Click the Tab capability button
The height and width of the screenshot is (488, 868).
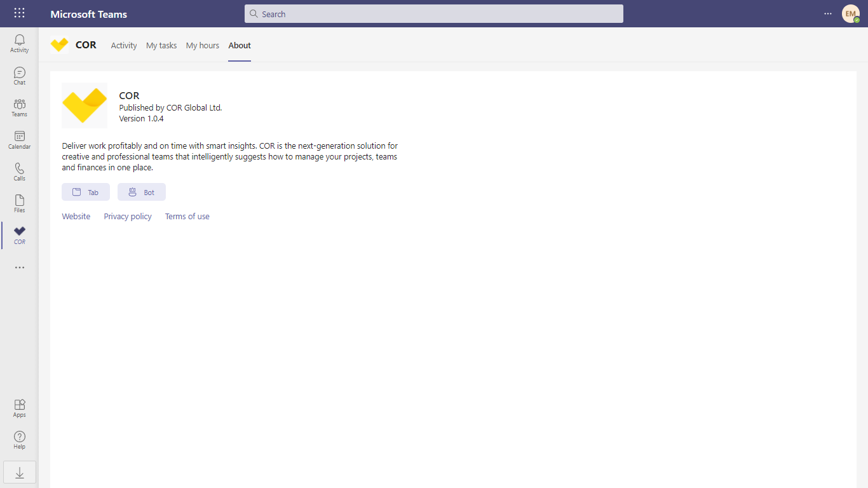coord(86,192)
